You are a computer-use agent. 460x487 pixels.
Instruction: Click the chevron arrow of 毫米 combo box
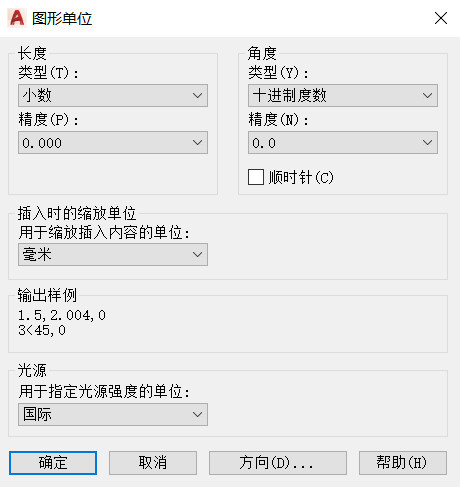(x=197, y=255)
